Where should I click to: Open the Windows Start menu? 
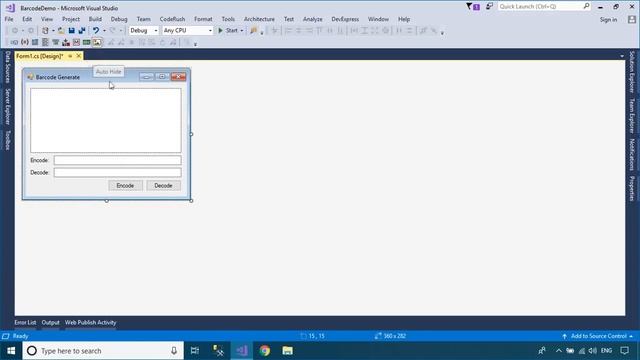pos(11,351)
